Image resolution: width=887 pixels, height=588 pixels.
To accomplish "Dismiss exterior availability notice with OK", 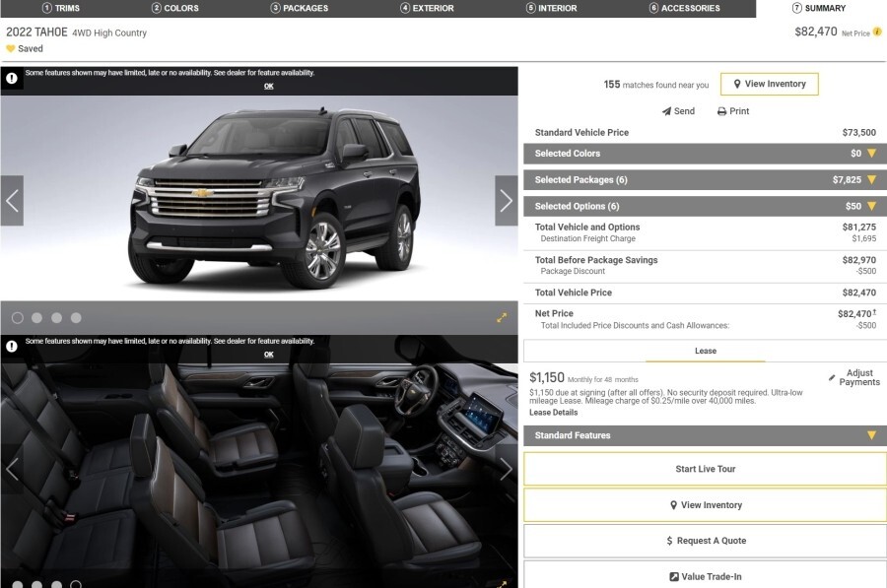I will coord(269,86).
